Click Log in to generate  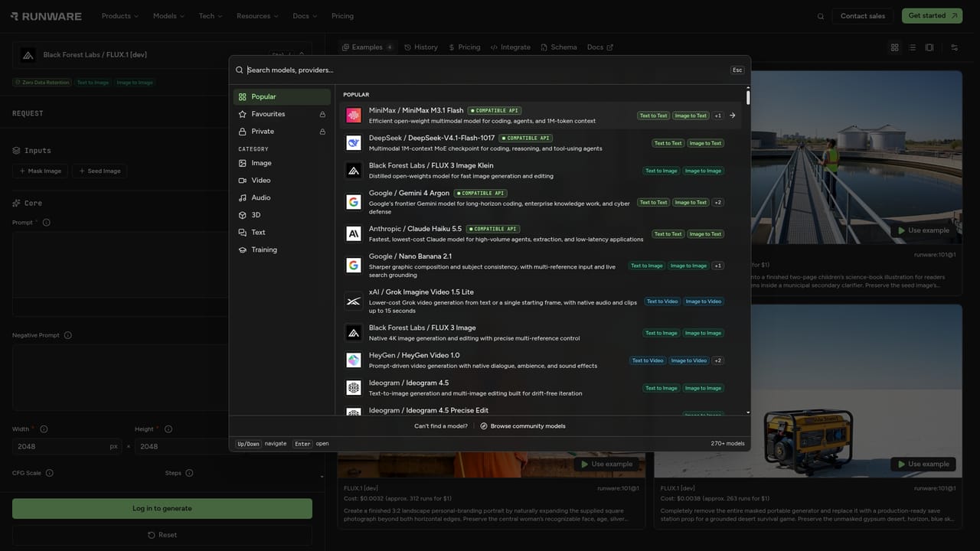tap(162, 508)
